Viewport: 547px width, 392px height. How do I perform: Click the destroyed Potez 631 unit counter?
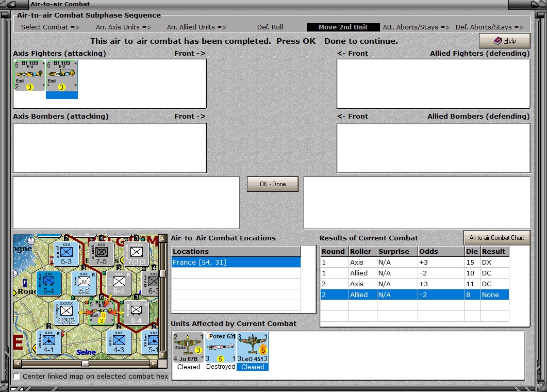221,348
